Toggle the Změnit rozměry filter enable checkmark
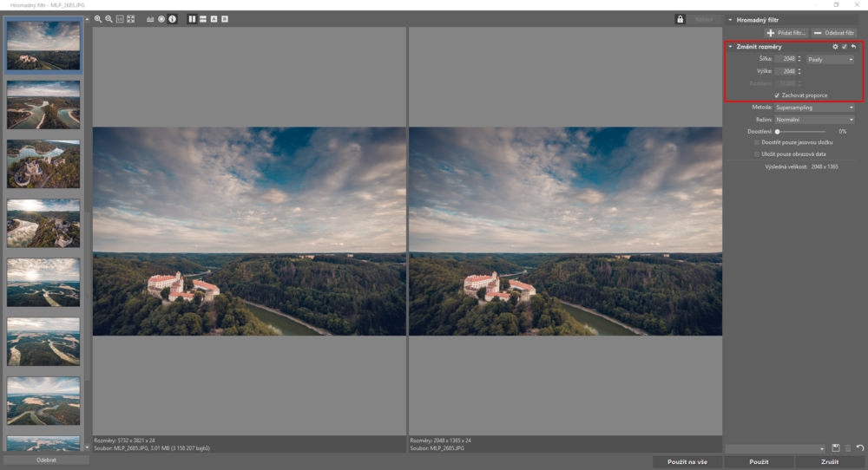The height and width of the screenshot is (470, 868). point(845,47)
